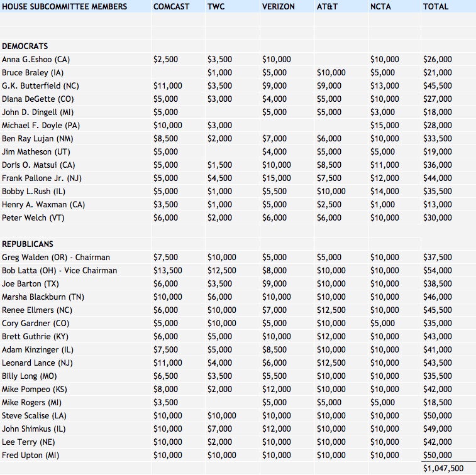Select Renee Ellmers' $12,500 AT&T cell
This screenshot has width=476, height=475.
[x=331, y=310]
